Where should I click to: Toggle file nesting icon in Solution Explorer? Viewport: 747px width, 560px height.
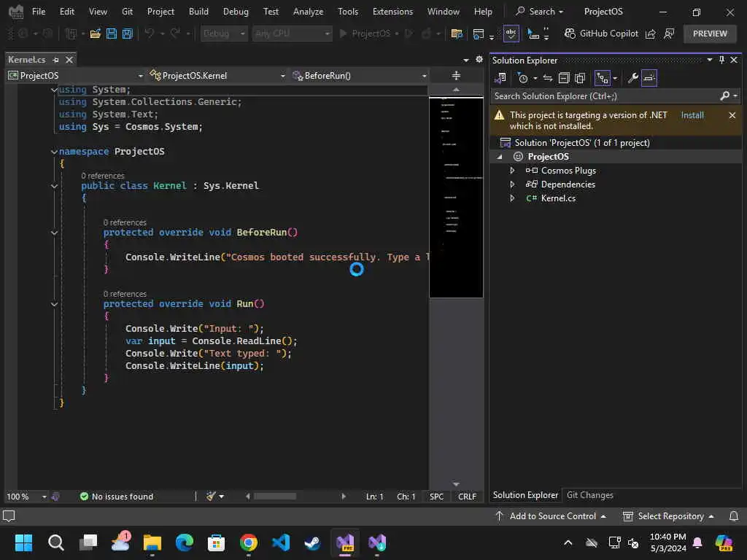(x=602, y=78)
